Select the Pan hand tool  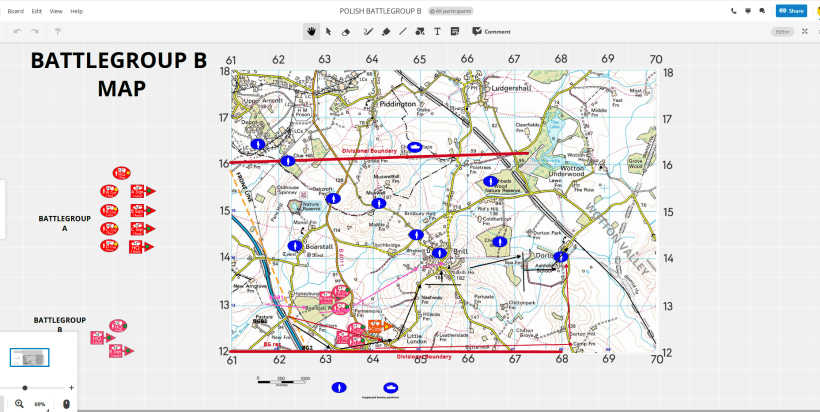(312, 32)
